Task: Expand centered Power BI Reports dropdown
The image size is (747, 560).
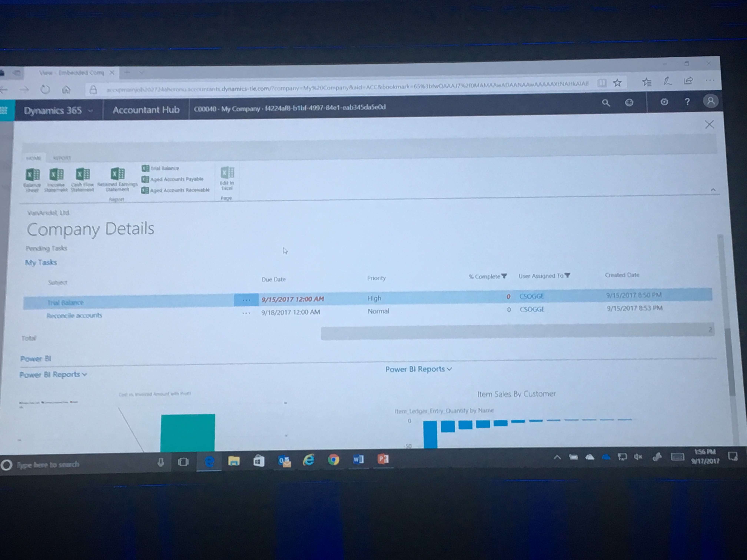Action: click(x=418, y=369)
